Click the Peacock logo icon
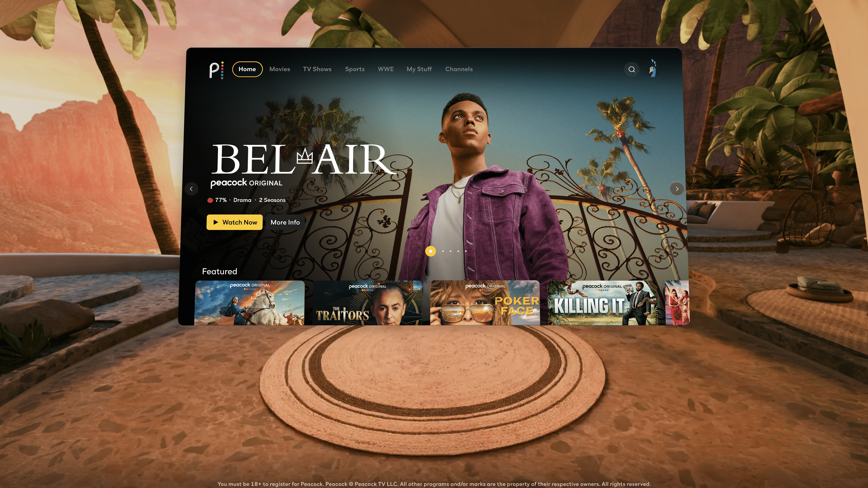 click(x=216, y=69)
